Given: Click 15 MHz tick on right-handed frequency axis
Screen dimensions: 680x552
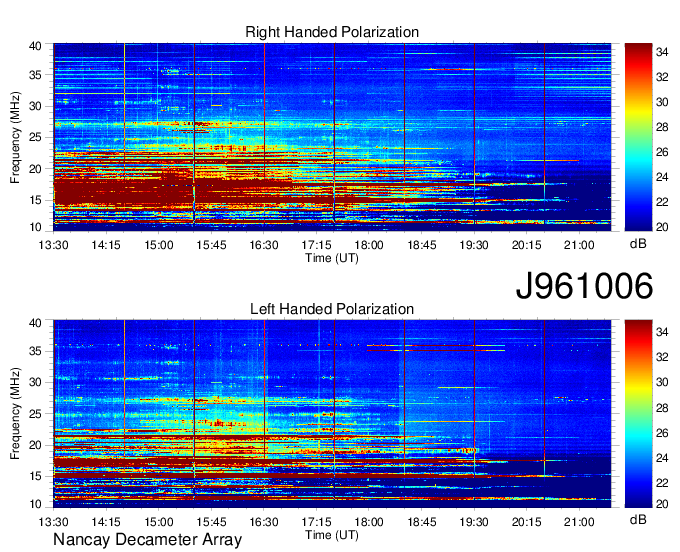Looking at the screenshot, I should pyautogui.click(x=35, y=200).
